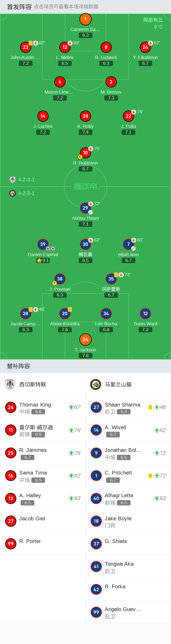Open substitute Shaan Sharma row
This screenshot has height=644, width=171.
(x=128, y=407)
